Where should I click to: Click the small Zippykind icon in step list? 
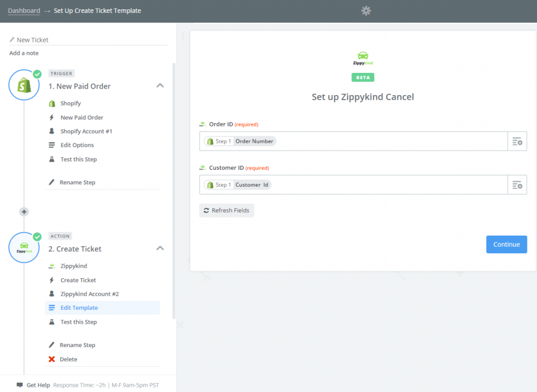click(52, 266)
